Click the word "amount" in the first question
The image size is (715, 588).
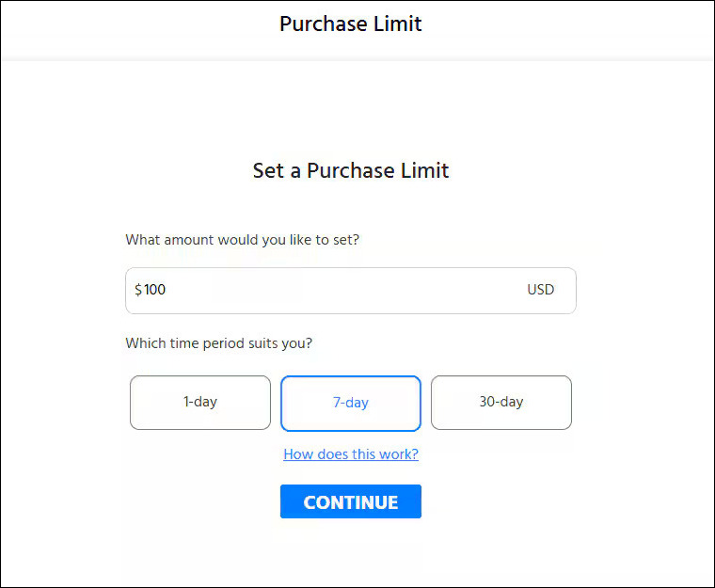click(189, 240)
